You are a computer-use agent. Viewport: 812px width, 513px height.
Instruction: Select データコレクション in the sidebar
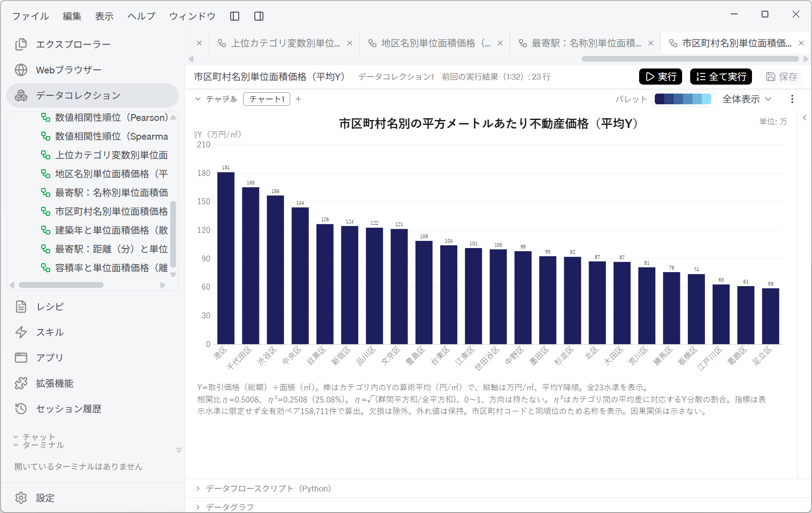(92, 95)
